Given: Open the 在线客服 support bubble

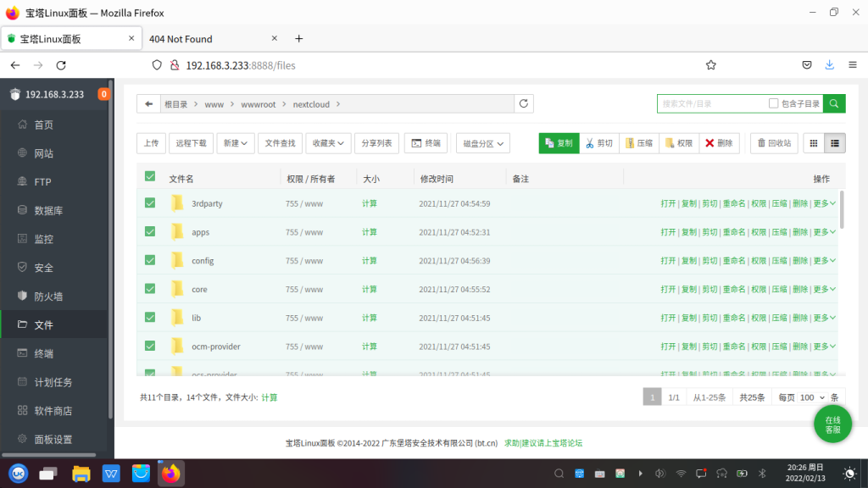Looking at the screenshot, I should point(832,424).
